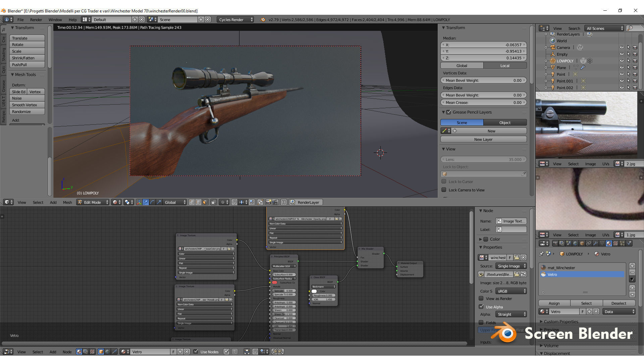This screenshot has width=644, height=362.
Task: Toggle the Grease Pencil Layers checkbox
Action: 448,112
